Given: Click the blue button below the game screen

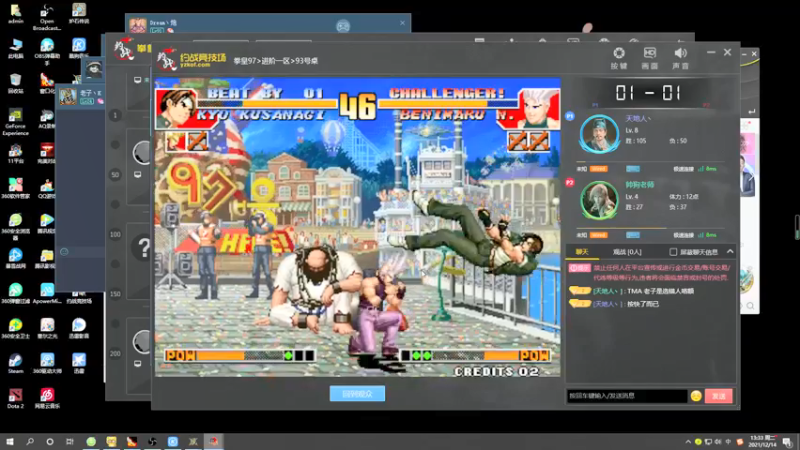Looking at the screenshot, I should pos(357,393).
